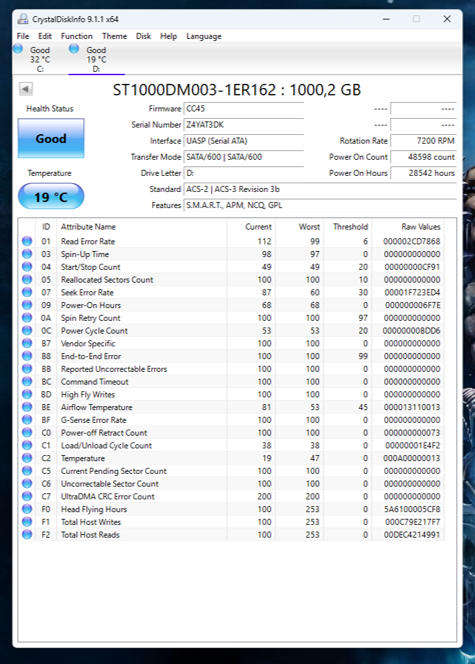Click status icon for Start/Stop Count
Screen dimensions: 475x664
pos(27,266)
